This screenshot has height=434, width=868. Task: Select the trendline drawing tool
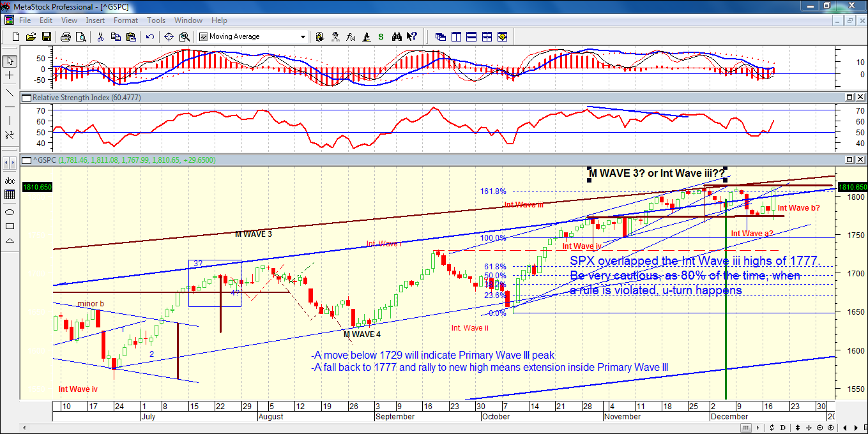[x=10, y=93]
